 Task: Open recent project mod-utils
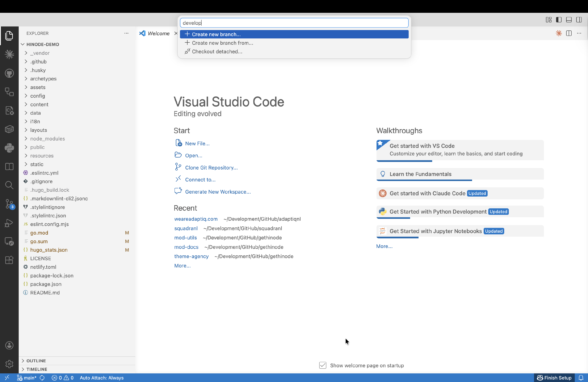pyautogui.click(x=185, y=238)
